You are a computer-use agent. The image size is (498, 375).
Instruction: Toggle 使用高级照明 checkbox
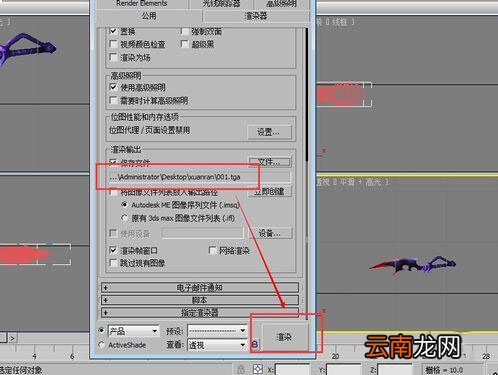pyautogui.click(x=113, y=87)
